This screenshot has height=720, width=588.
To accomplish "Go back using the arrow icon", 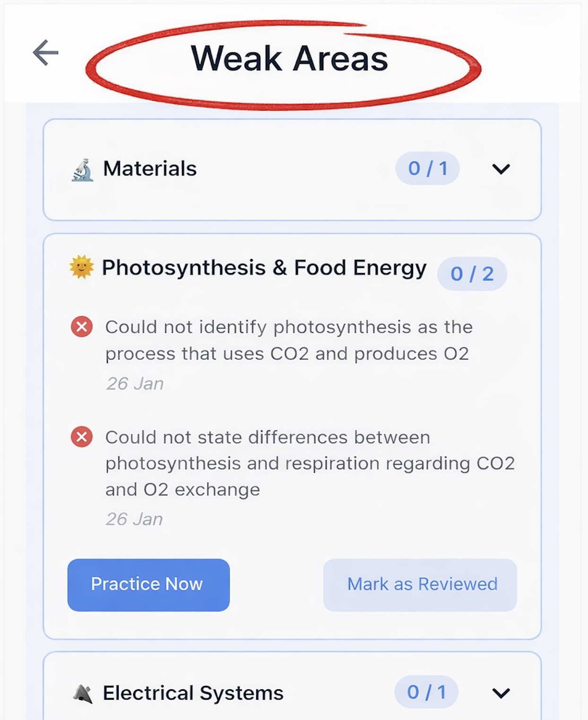I will point(45,52).
